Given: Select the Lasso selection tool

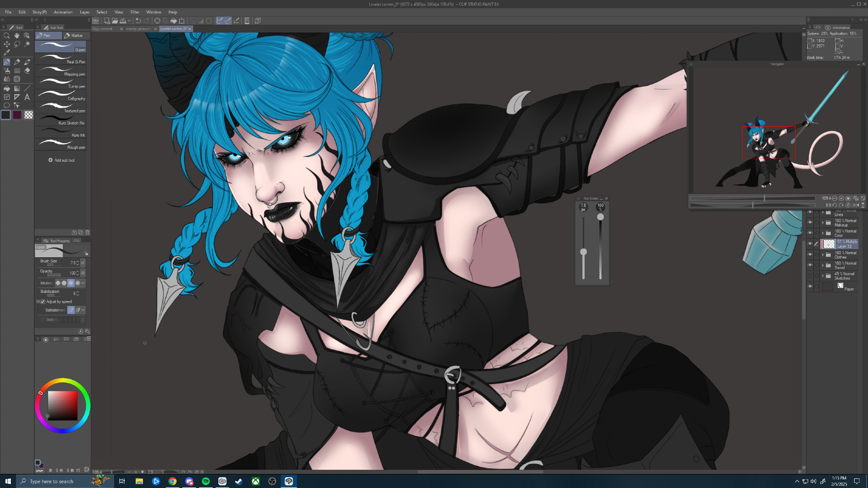Looking at the screenshot, I should pos(17,44).
